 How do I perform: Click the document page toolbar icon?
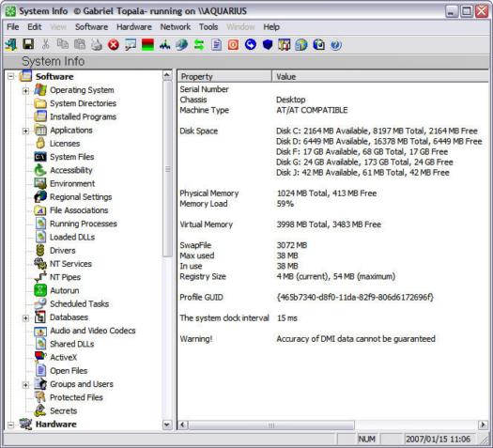[x=216, y=45]
